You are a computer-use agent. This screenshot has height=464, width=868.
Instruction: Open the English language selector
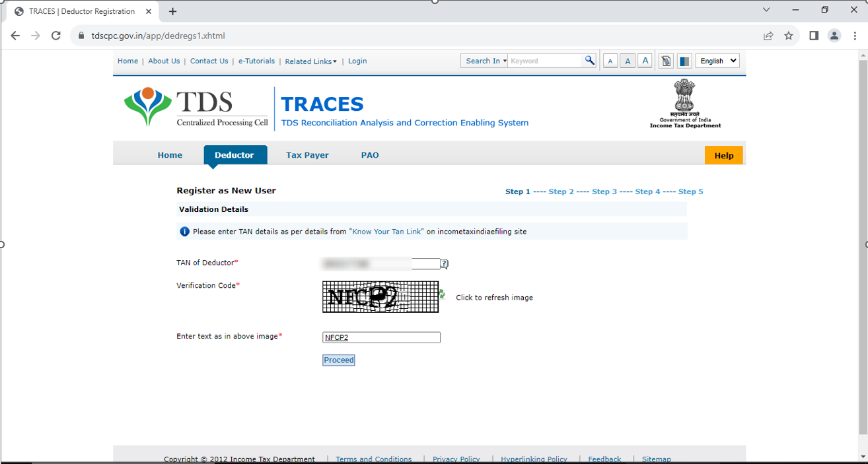point(717,61)
